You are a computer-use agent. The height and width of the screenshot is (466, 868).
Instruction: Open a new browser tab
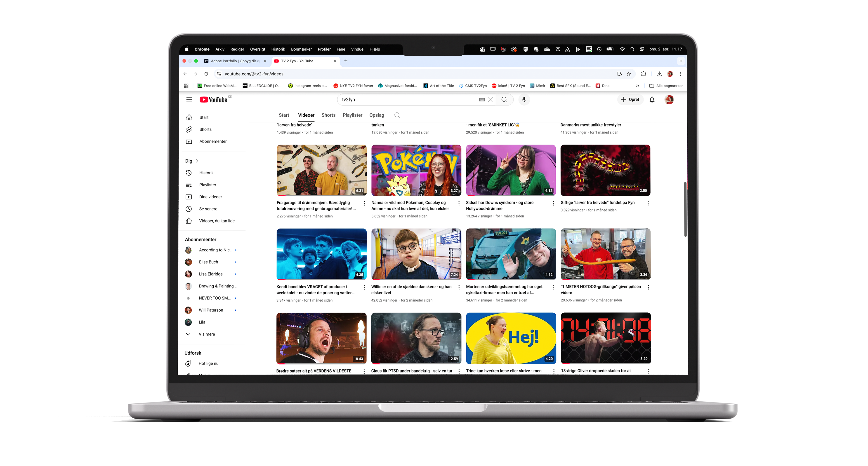(x=346, y=61)
